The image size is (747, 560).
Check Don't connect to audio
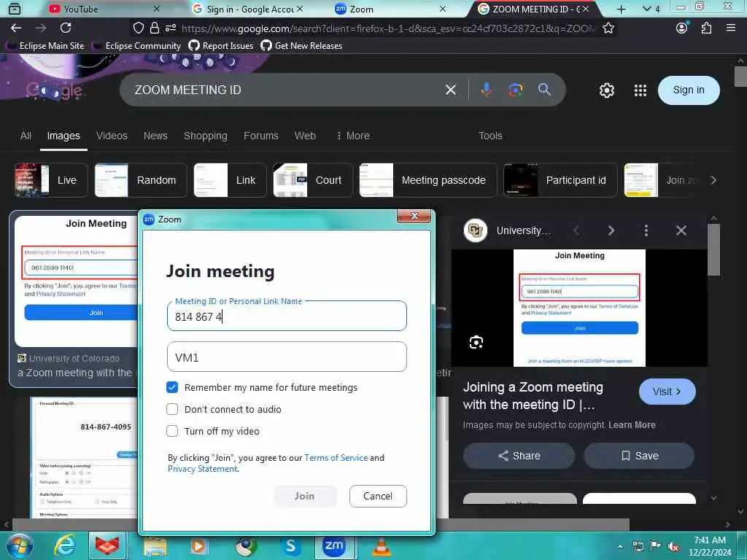[172, 409]
